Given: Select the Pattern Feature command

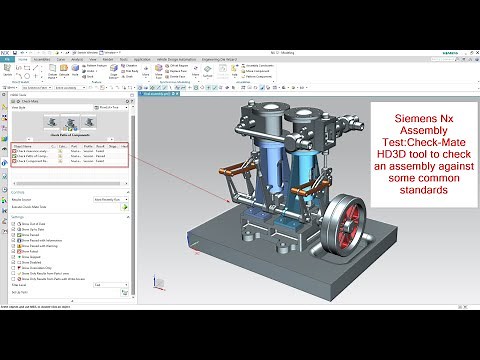Looking at the screenshot, I should (x=94, y=66).
